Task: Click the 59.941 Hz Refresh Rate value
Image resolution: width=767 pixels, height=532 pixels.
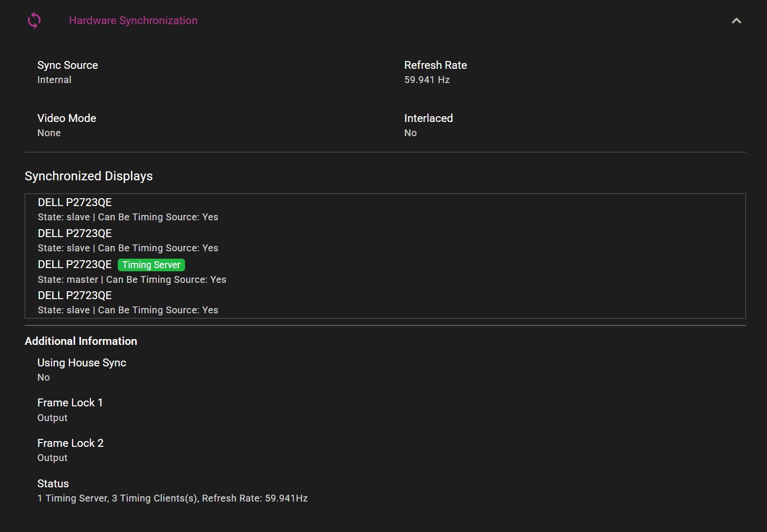Action: [x=427, y=80]
